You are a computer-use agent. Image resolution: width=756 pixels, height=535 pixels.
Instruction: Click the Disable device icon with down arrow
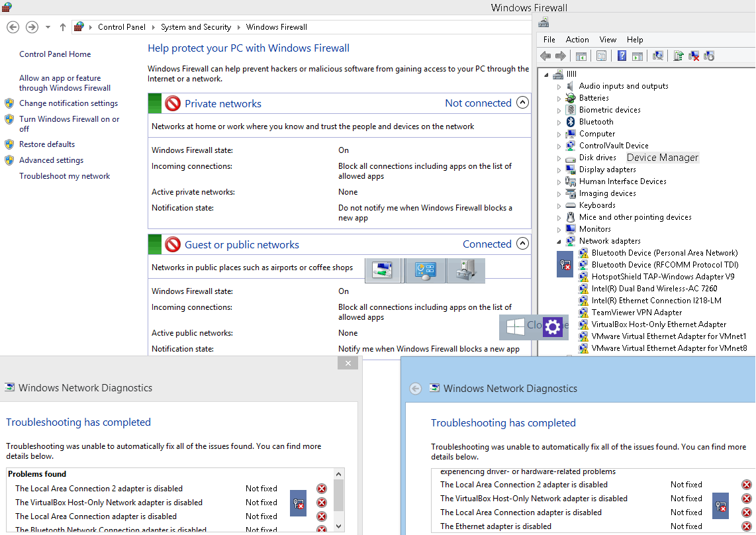(709, 56)
